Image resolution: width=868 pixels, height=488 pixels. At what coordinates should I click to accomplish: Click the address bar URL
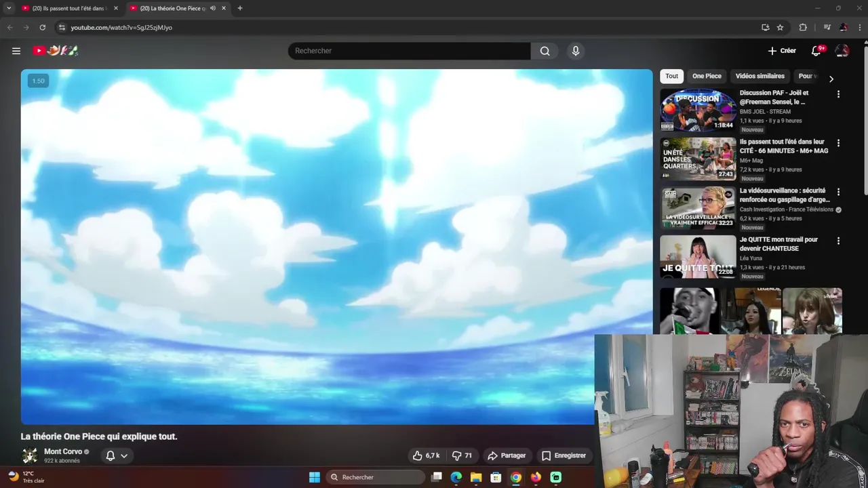point(121,28)
